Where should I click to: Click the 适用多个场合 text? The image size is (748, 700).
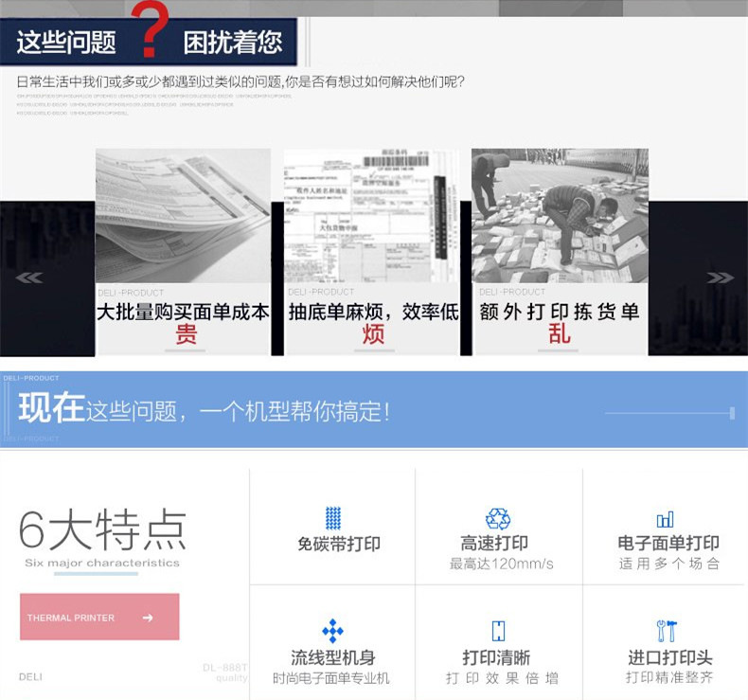click(669, 564)
